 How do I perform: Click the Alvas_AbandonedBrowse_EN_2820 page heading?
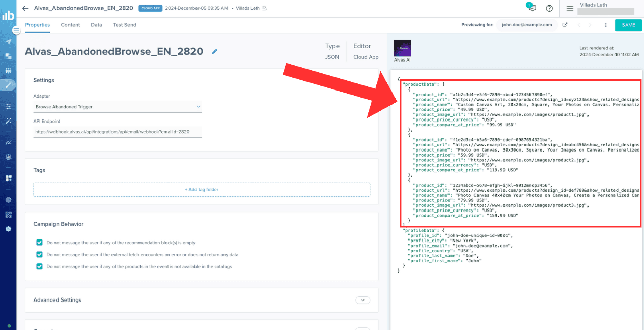(114, 51)
